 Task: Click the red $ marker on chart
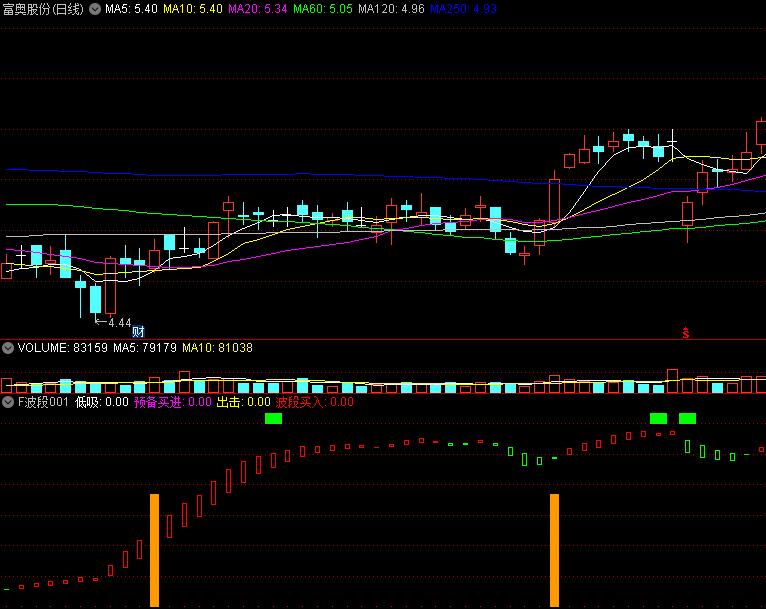pos(686,333)
